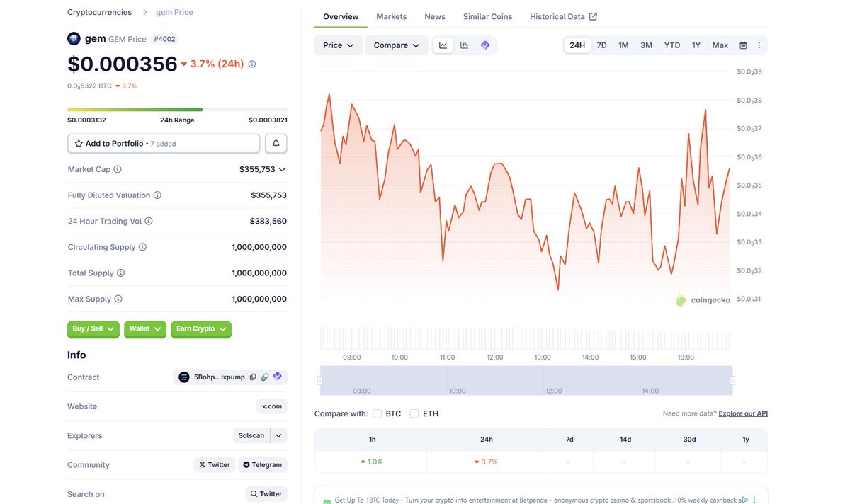Click external link icon on Historical Data
Screen dimensions: 850x504
pos(594,16)
